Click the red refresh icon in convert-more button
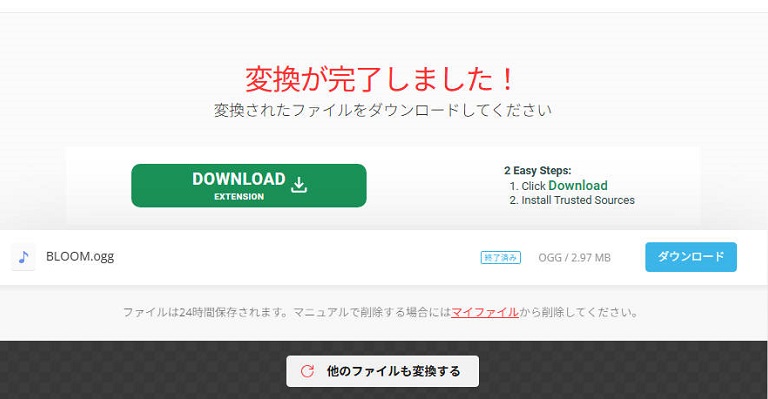 click(x=307, y=371)
